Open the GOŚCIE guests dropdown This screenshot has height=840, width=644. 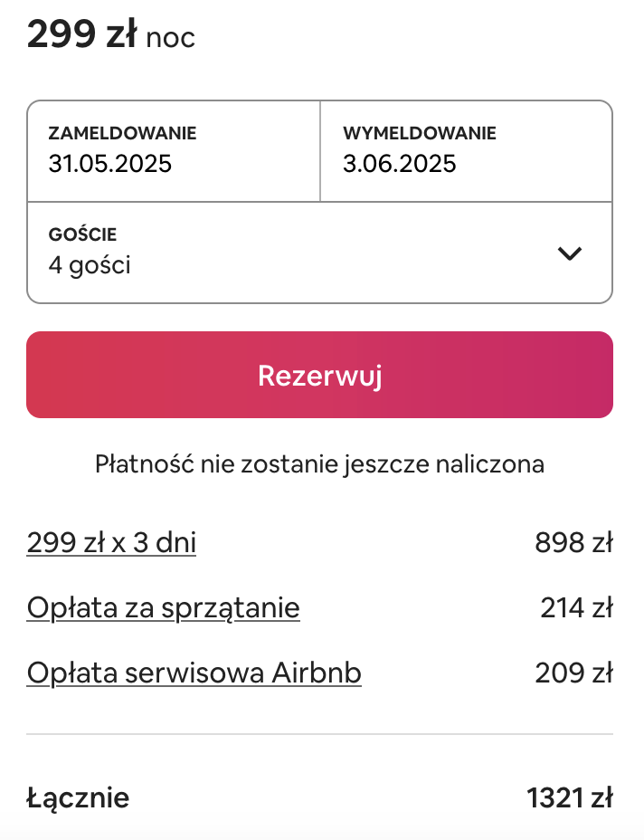tap(319, 253)
